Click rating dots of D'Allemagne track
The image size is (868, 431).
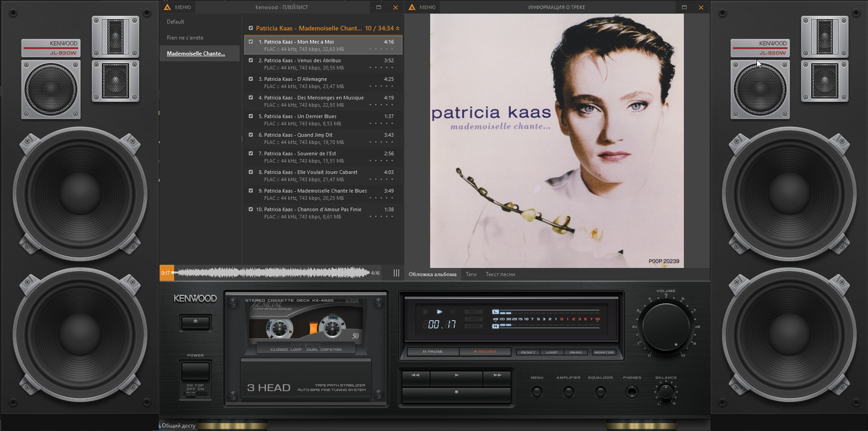(381, 86)
